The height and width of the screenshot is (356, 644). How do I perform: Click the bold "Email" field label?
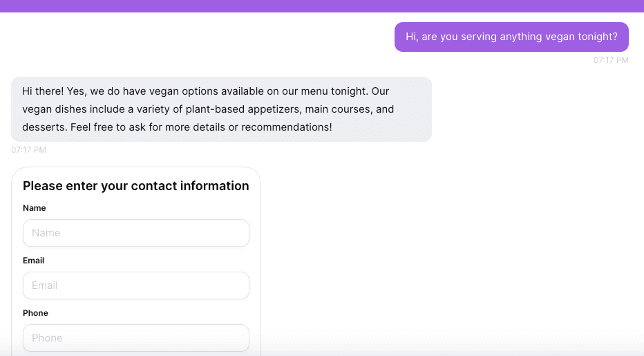coord(34,261)
